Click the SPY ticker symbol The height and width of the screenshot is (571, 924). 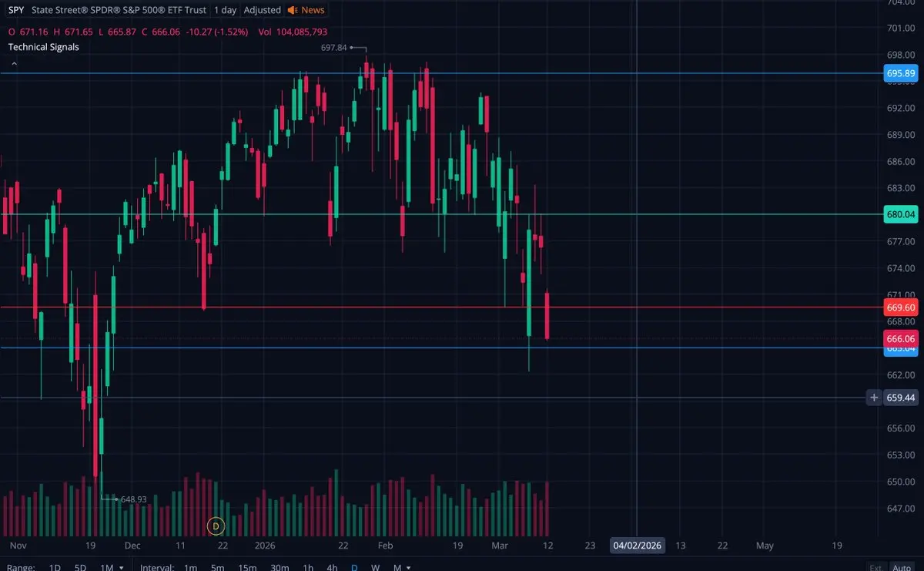coord(16,10)
